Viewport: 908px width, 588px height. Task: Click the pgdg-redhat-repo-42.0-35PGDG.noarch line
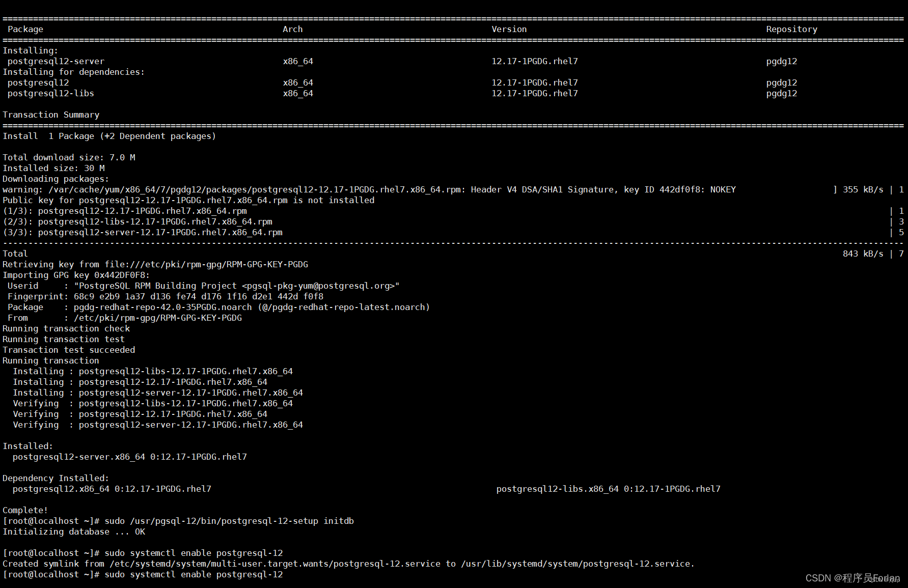(219, 307)
